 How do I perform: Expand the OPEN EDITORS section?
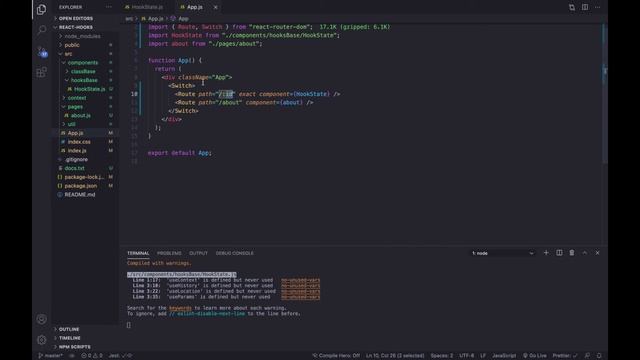[x=76, y=18]
